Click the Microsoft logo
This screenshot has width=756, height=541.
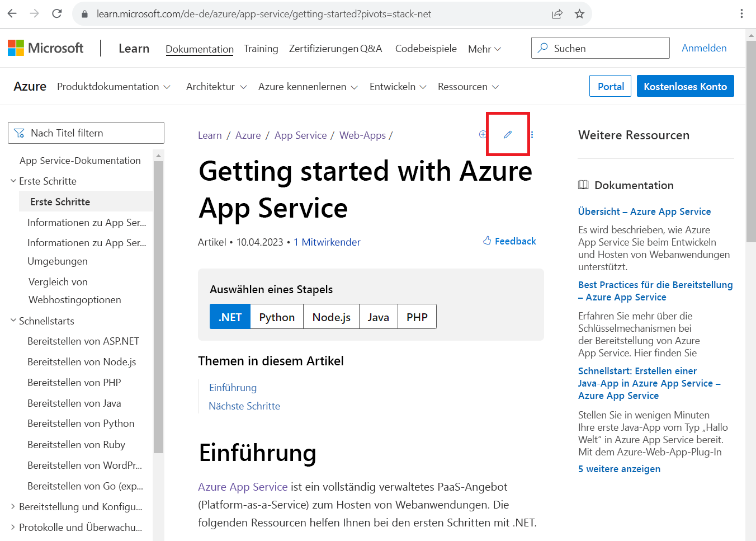coord(46,48)
